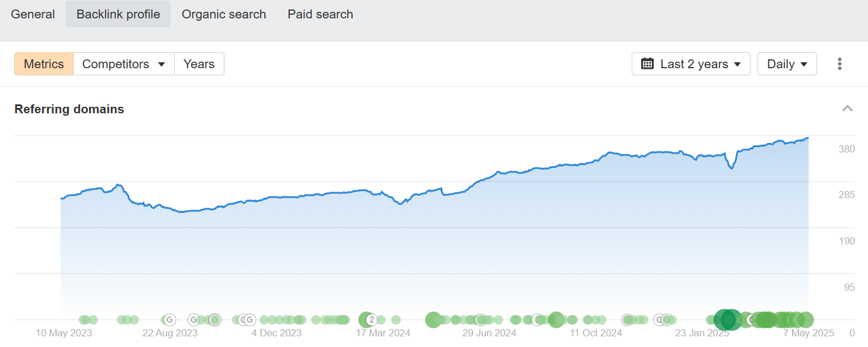Open the three-dot more options menu
The image size is (868, 347).
[x=840, y=64]
